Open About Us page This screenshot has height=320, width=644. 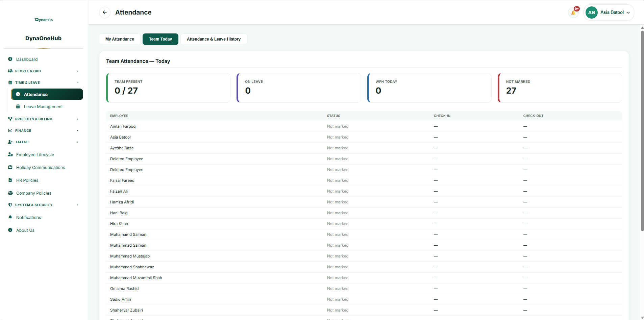(25, 230)
